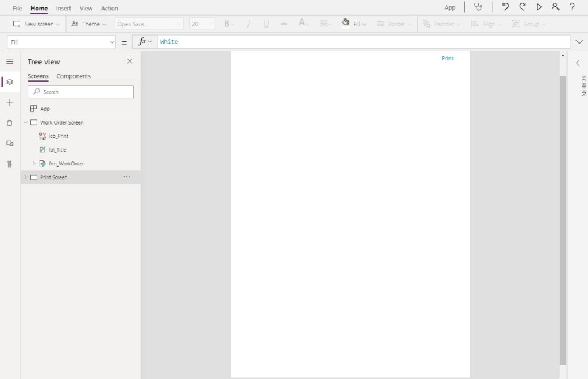Open the Reorder dropdown

(441, 24)
